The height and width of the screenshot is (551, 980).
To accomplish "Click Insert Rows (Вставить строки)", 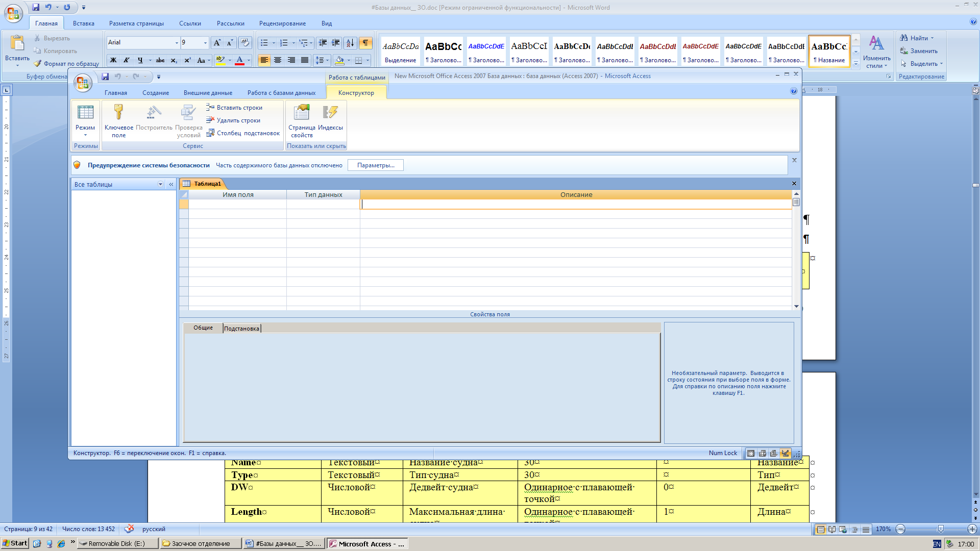I will (234, 107).
